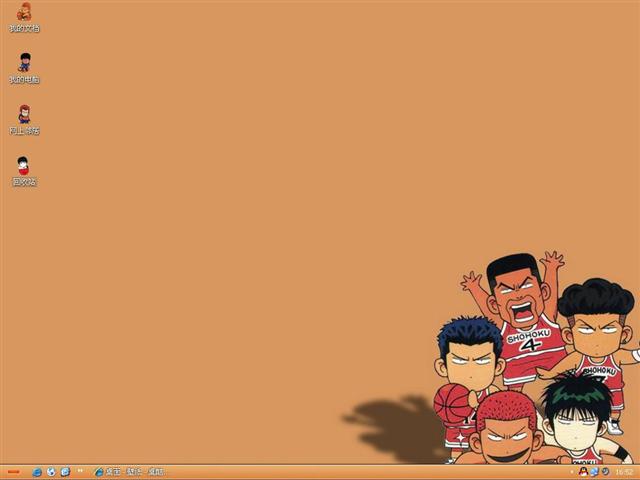This screenshot has width=640, height=480.
Task: Show hidden tray icons arrow
Action: (572, 472)
